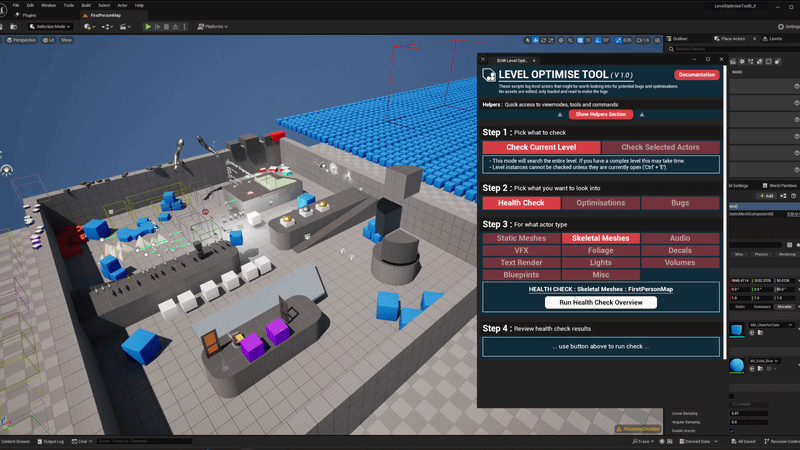The image size is (800, 450).
Task: Click the Skip frame play button
Action: 157,27
